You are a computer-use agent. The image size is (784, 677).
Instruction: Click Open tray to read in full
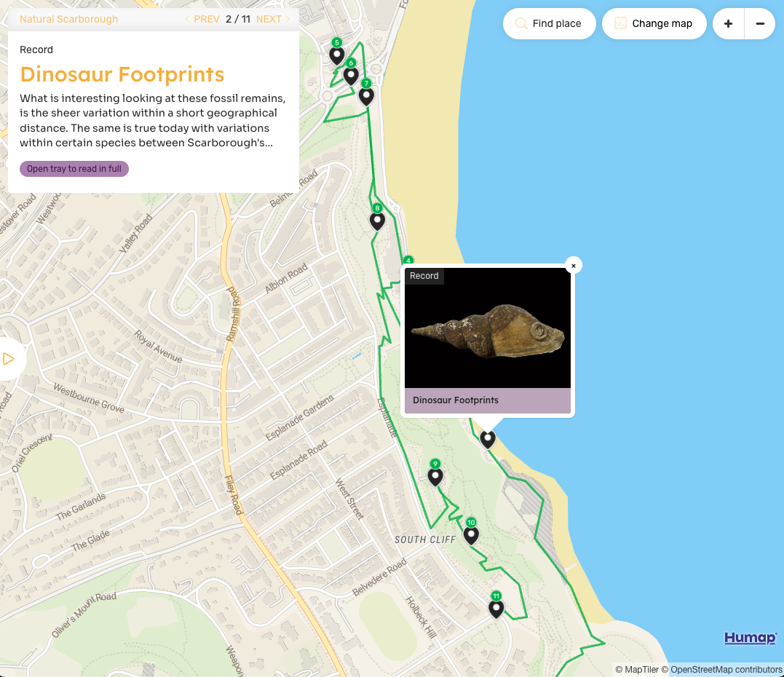pyautogui.click(x=74, y=168)
